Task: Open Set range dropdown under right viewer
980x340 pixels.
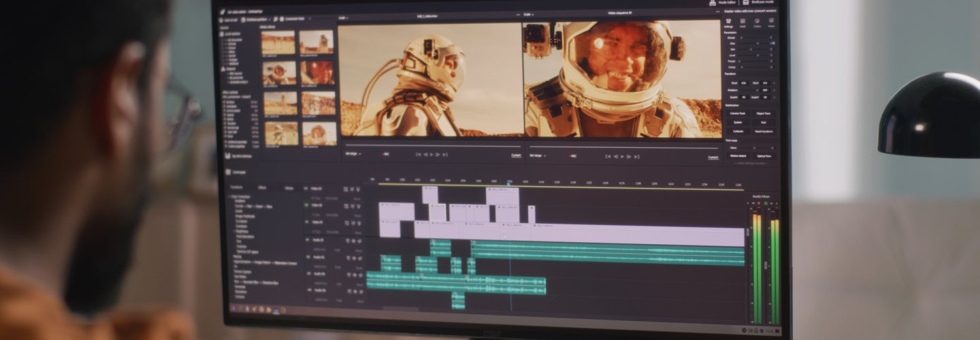Action: pyautogui.click(x=538, y=156)
